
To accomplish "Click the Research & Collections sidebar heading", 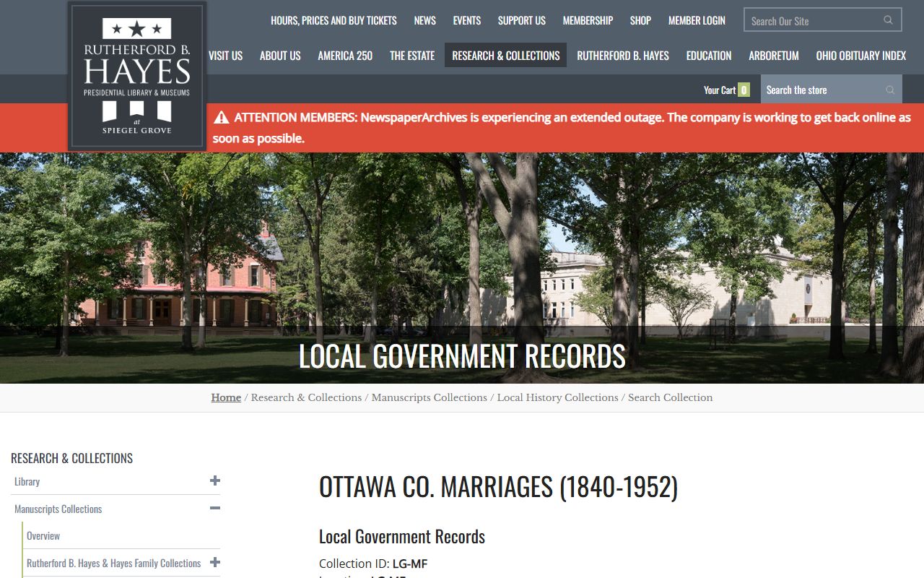I will [x=72, y=458].
